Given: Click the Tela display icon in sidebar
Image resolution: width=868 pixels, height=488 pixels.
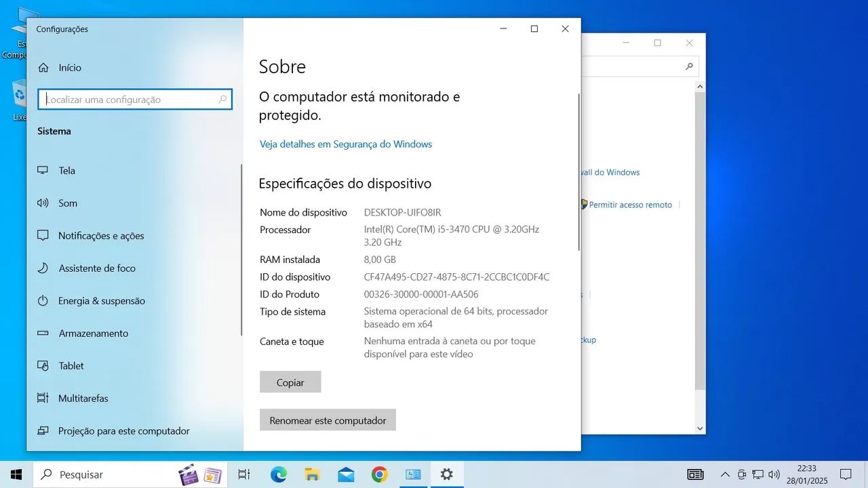Looking at the screenshot, I should click(43, 171).
